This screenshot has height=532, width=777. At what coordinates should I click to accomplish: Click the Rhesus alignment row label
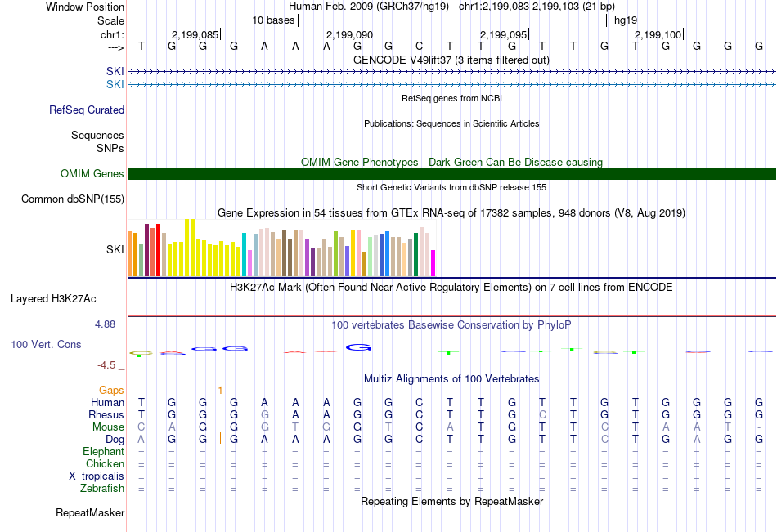click(x=106, y=414)
